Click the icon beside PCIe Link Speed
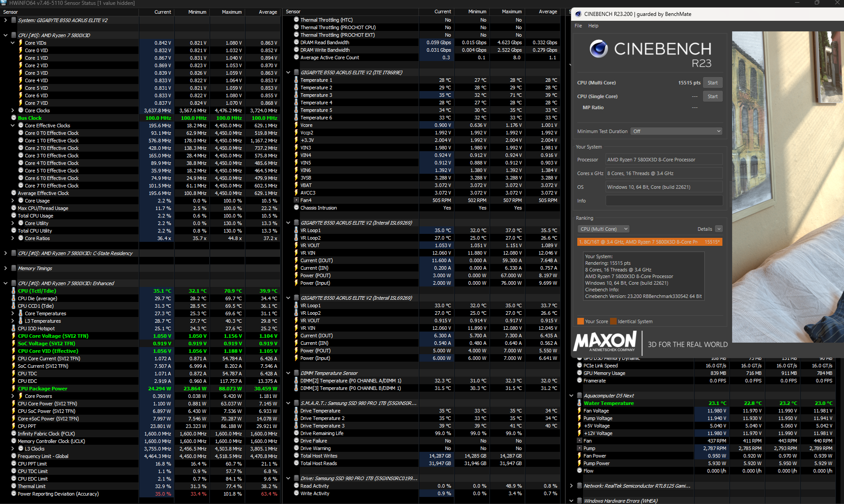This screenshot has height=504, width=844. (x=579, y=366)
